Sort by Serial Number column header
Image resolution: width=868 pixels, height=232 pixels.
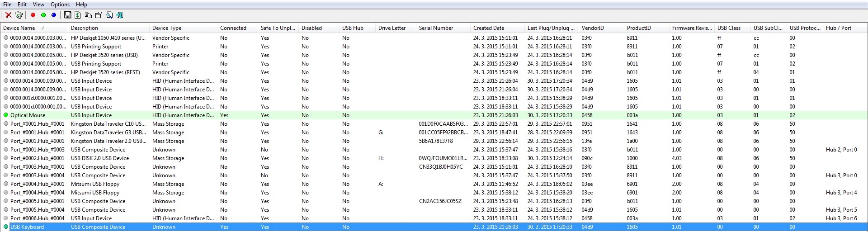pos(443,28)
